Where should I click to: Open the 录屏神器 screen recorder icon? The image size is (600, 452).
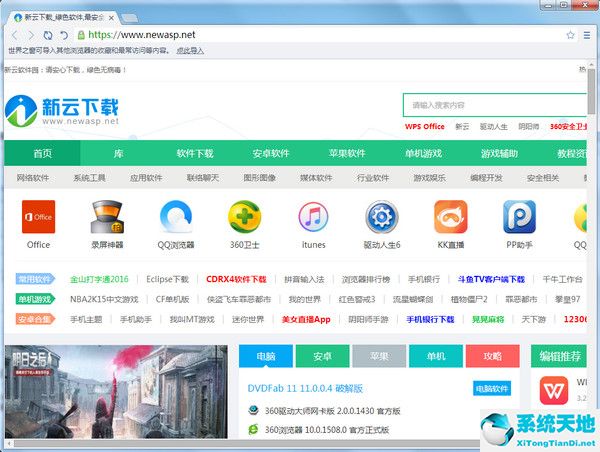[107, 217]
